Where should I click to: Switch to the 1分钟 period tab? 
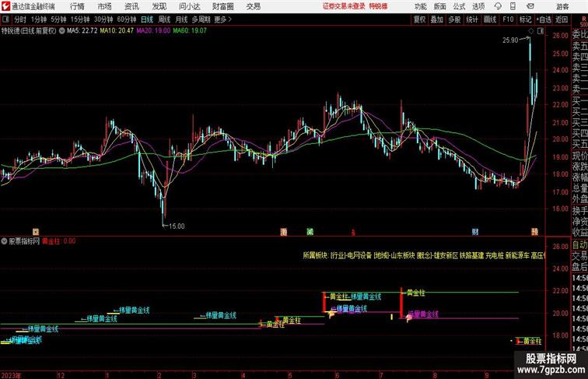click(x=39, y=19)
